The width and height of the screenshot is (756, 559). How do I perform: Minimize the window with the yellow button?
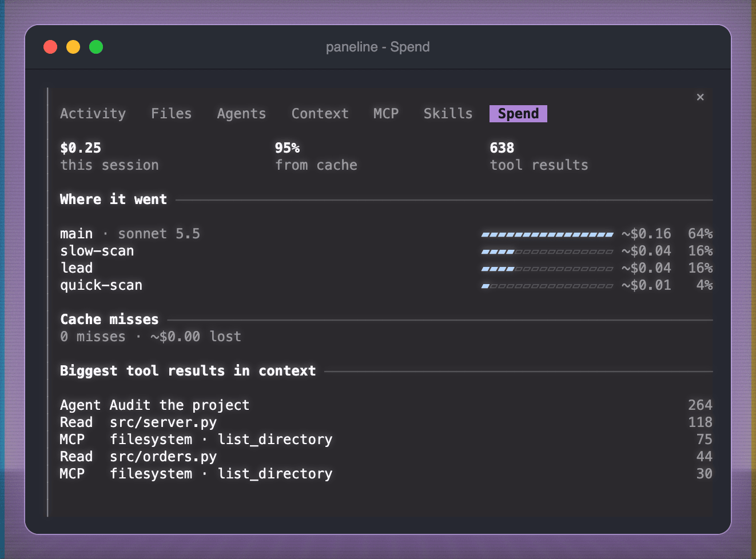pos(73,47)
